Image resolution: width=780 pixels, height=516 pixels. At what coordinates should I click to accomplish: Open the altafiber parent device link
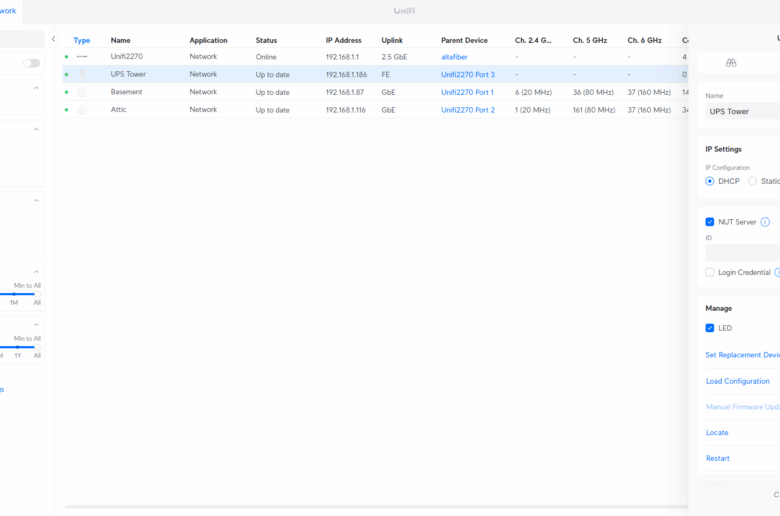pyautogui.click(x=454, y=57)
